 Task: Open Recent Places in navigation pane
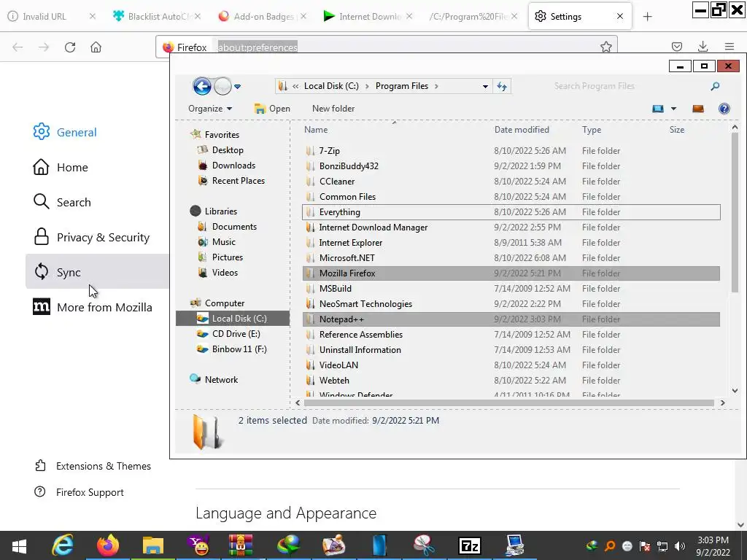click(232, 181)
